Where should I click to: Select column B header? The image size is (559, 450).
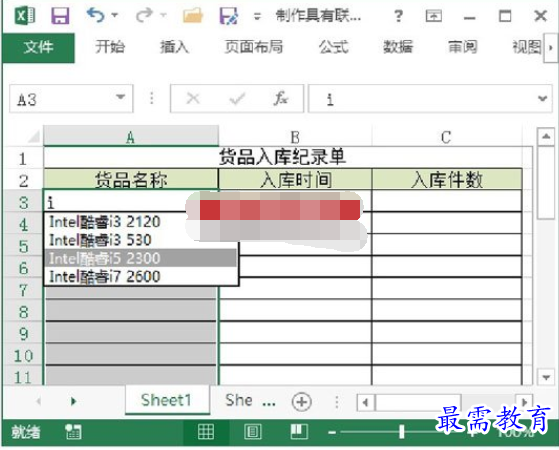295,136
